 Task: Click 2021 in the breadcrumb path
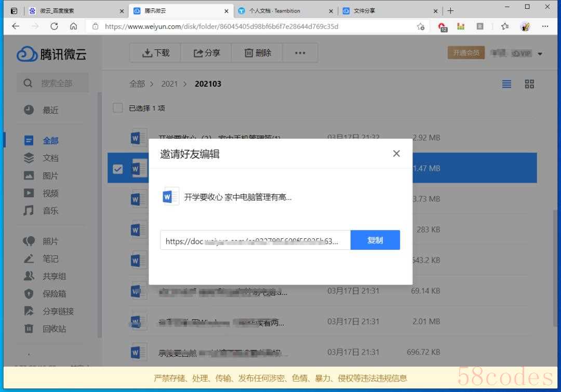tap(169, 84)
